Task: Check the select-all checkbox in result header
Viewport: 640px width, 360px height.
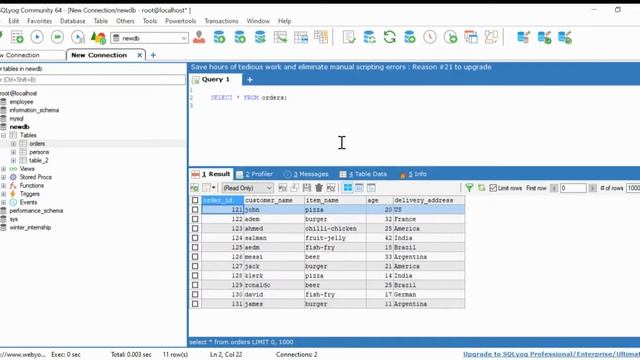Action: tap(195, 200)
